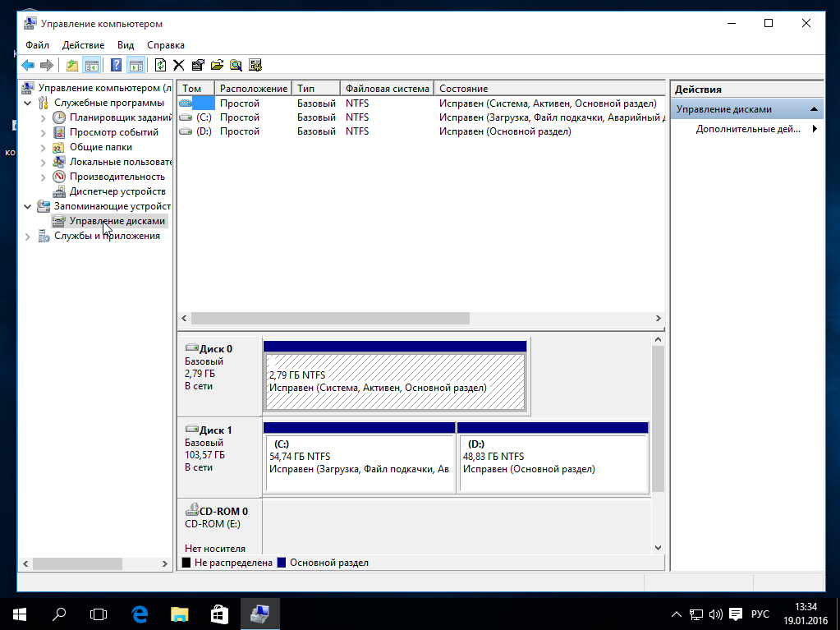Expand the Службы и приложения node
The image size is (840, 630).
pos(29,237)
